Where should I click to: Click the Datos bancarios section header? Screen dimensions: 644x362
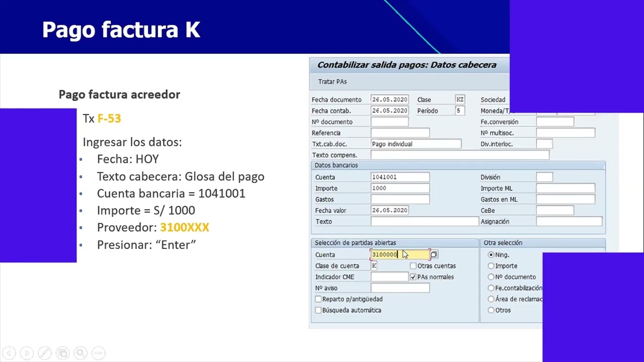[336, 165]
